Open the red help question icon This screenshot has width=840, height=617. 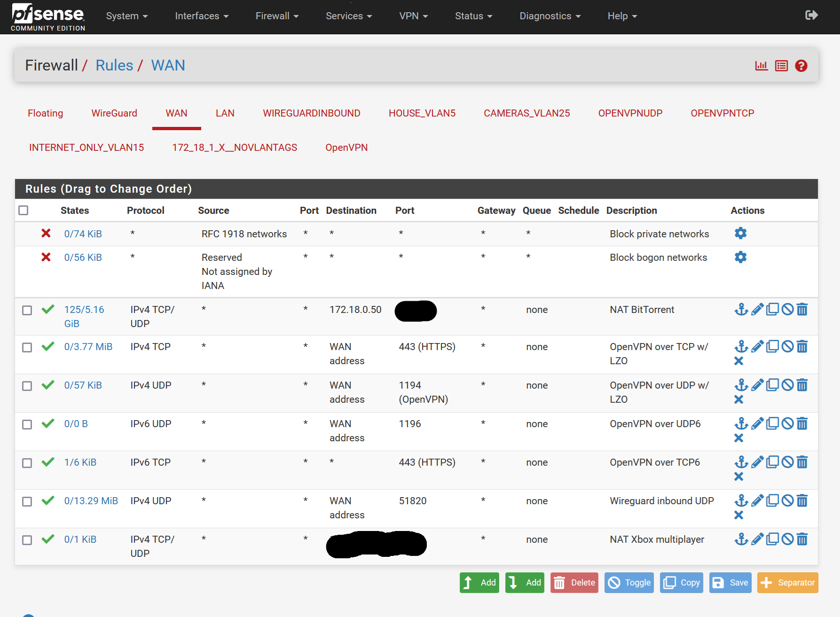pos(801,66)
